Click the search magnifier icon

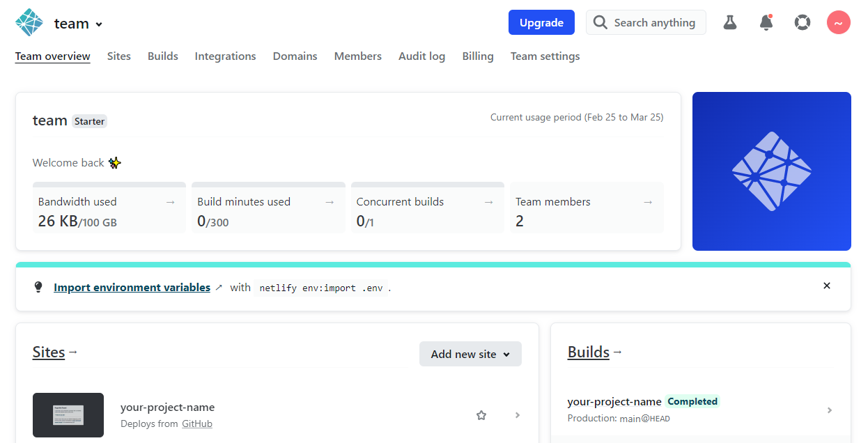[600, 22]
